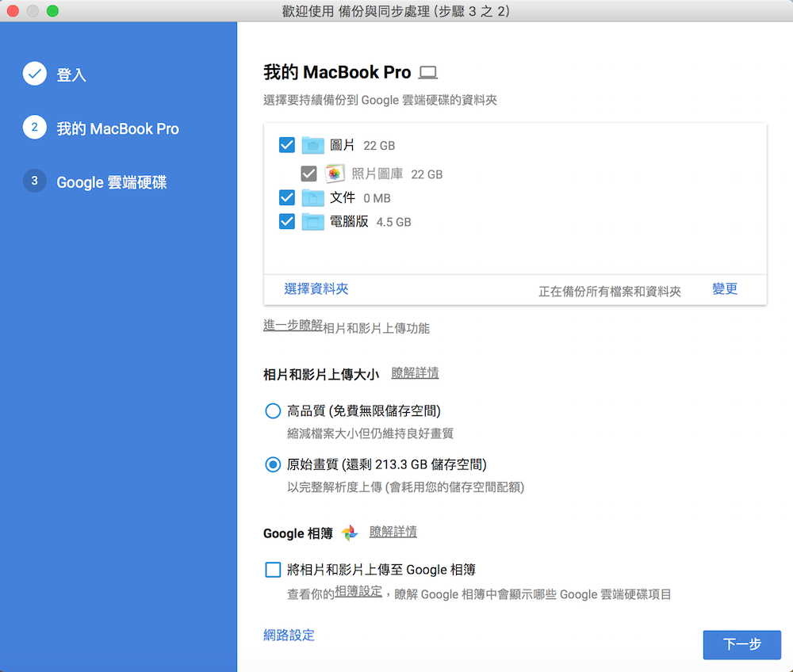Uncheck the 文件 folder checkbox
This screenshot has width=793, height=672.
click(287, 198)
